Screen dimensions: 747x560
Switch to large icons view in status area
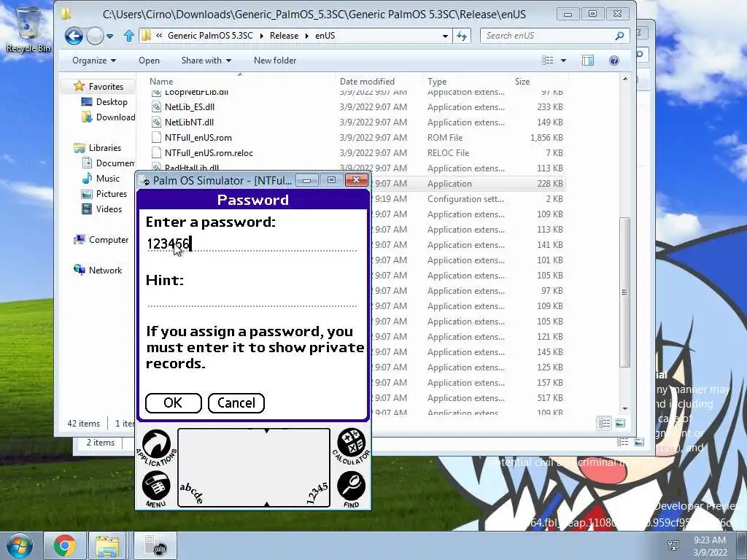pyautogui.click(x=620, y=423)
